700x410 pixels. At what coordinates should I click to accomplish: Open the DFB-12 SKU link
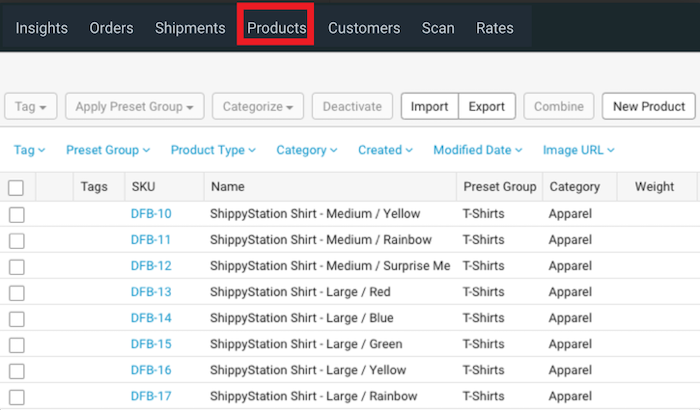point(151,266)
